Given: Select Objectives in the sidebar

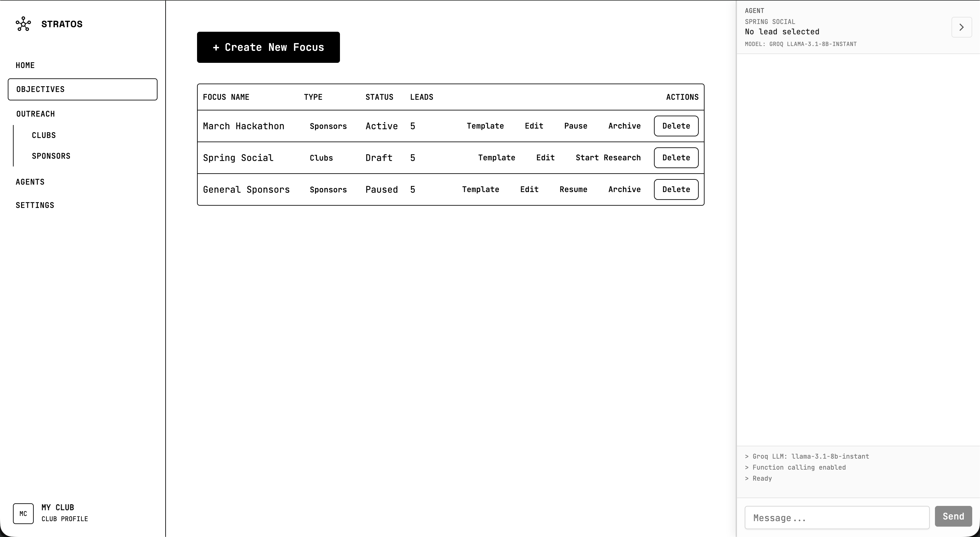Looking at the screenshot, I should [x=82, y=89].
